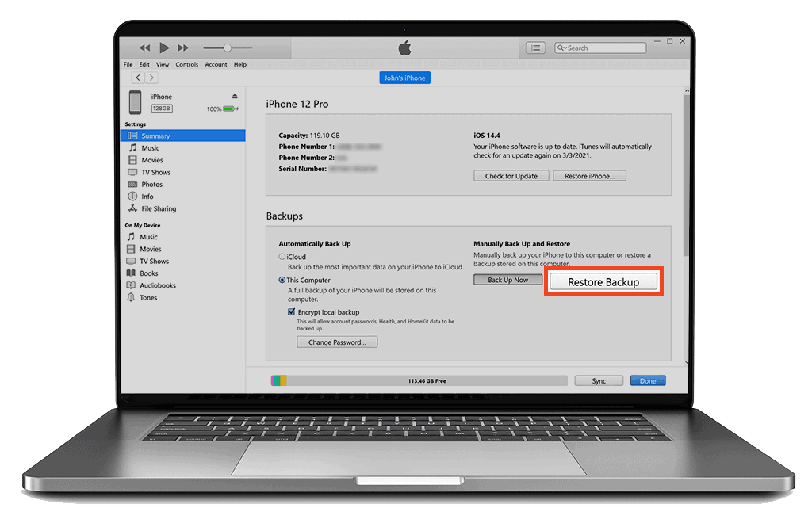Open the View menu
812x527 pixels.
[x=163, y=65]
